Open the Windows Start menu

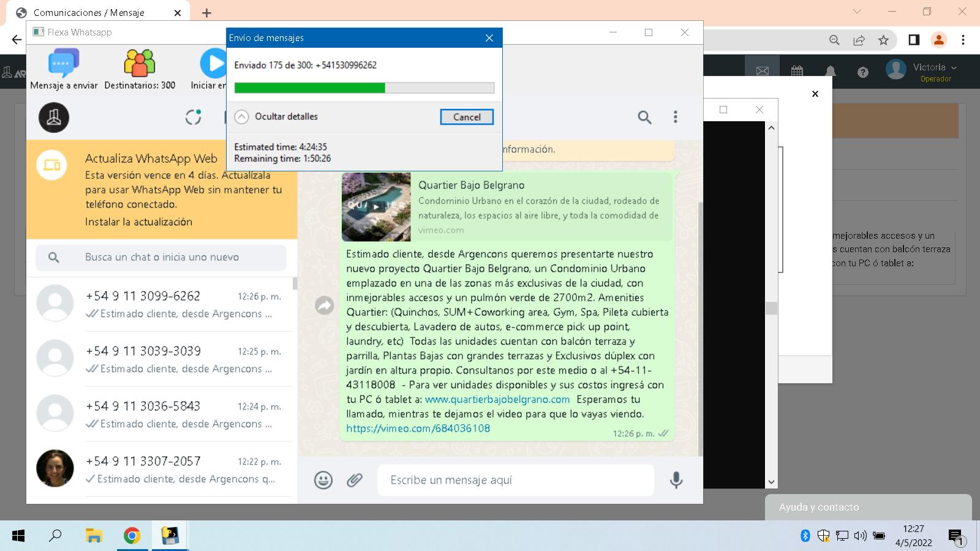[18, 536]
